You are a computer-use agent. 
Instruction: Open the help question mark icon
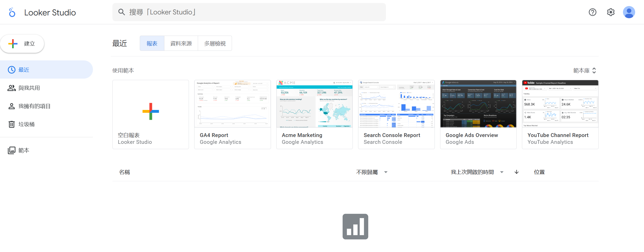592,12
